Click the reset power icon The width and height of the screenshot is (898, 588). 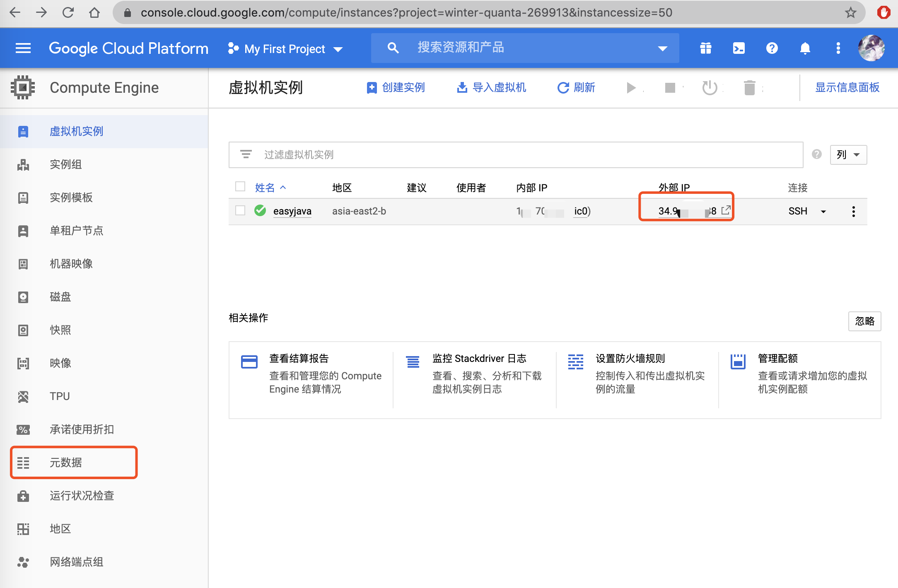(710, 87)
